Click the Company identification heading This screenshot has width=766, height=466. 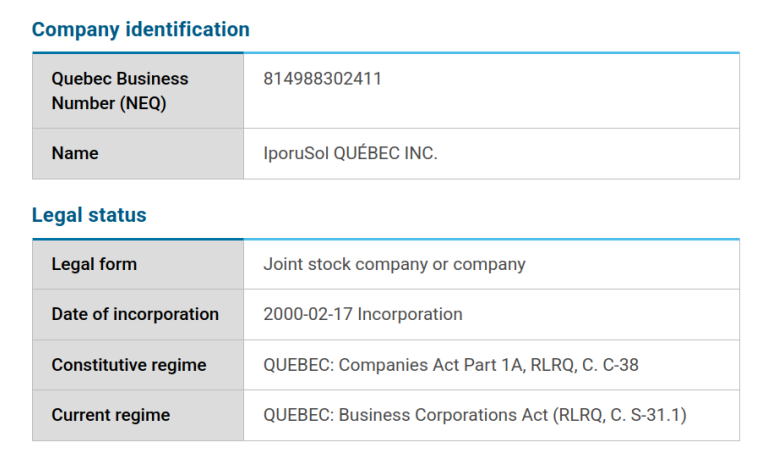point(140,30)
